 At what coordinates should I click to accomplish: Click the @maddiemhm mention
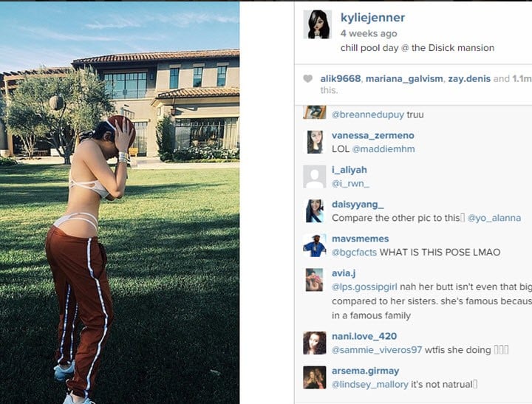[x=383, y=149]
